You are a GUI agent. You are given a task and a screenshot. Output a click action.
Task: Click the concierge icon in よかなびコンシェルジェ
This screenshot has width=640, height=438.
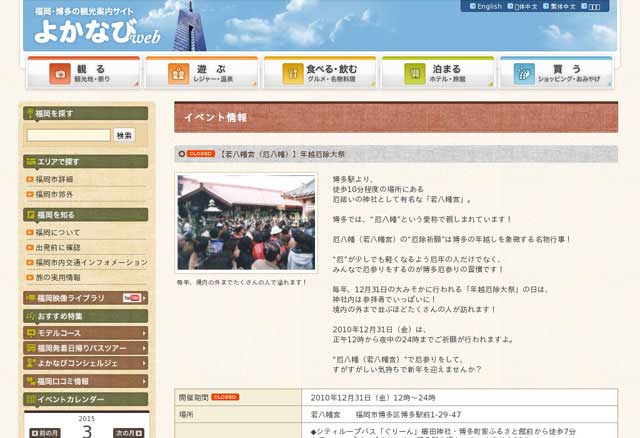(x=31, y=363)
